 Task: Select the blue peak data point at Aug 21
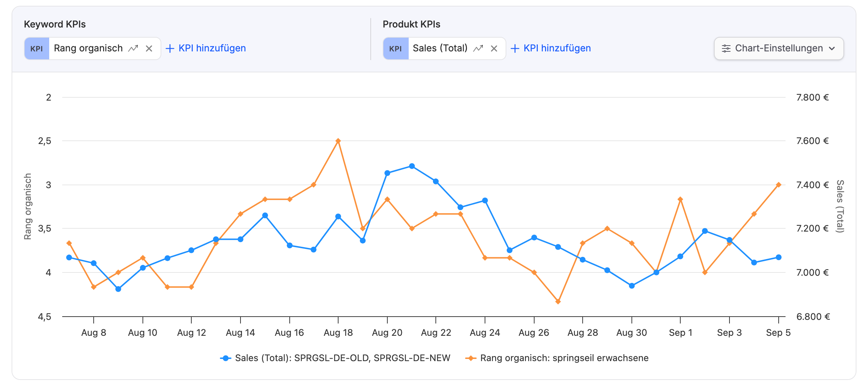412,166
